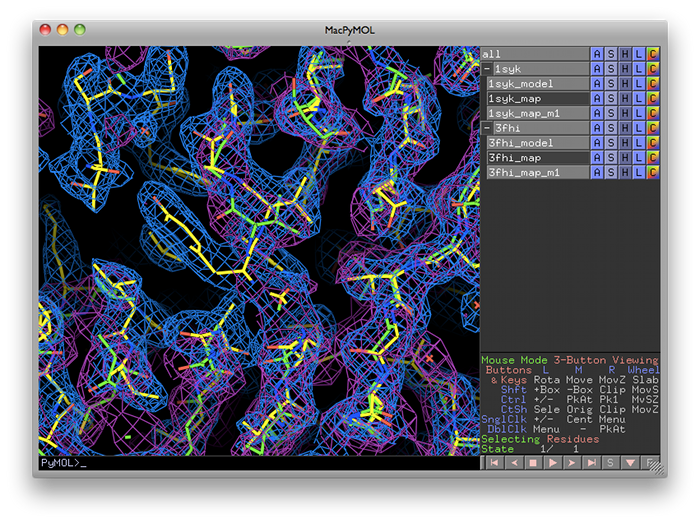Click the Selecting Residues mode text
700x523 pixels.
tap(541, 439)
